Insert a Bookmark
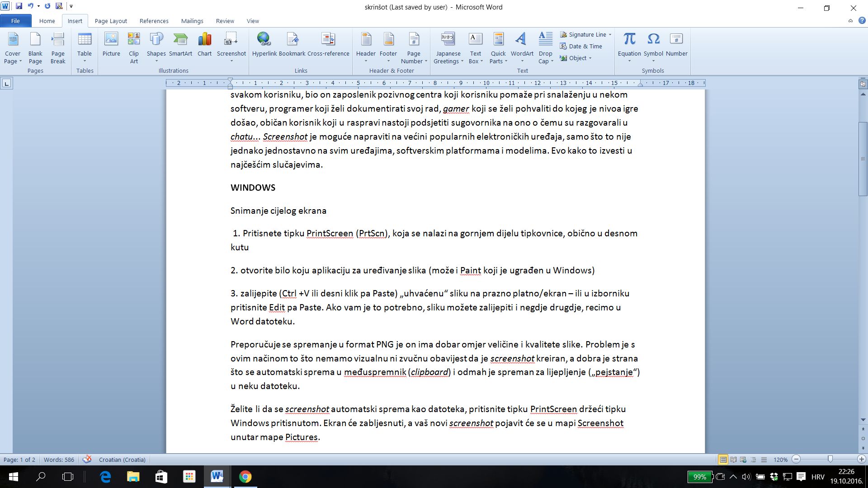868x488 pixels. click(x=292, y=44)
